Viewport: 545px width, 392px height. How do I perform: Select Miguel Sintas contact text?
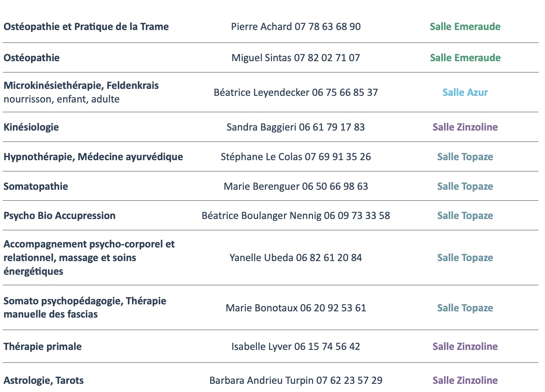[296, 58]
